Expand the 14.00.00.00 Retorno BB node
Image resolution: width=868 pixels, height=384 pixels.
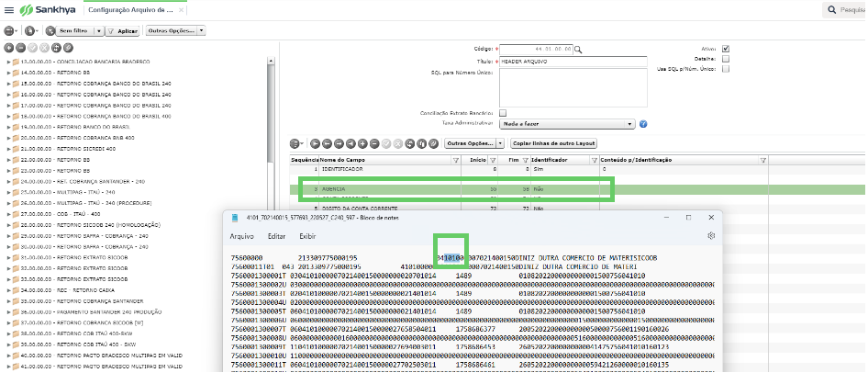tap(9, 73)
